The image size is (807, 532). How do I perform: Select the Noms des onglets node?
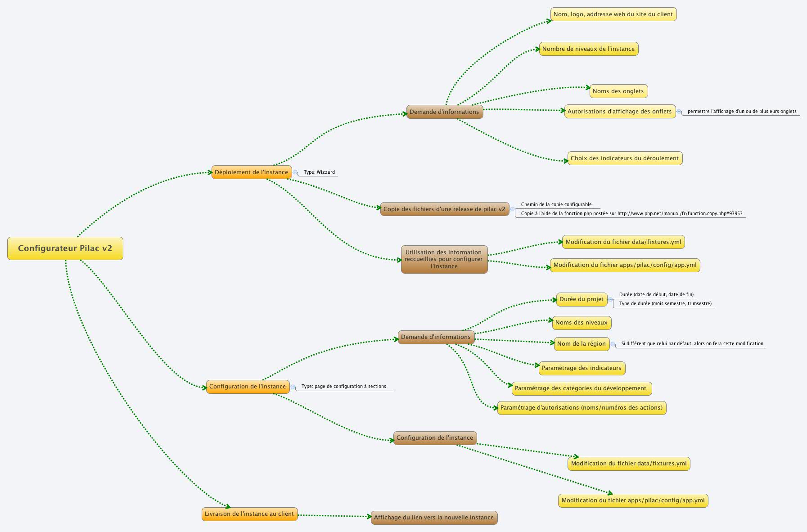point(618,91)
